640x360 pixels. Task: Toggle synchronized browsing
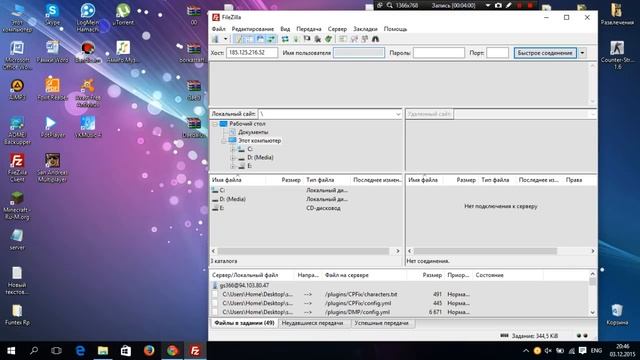click(364, 39)
